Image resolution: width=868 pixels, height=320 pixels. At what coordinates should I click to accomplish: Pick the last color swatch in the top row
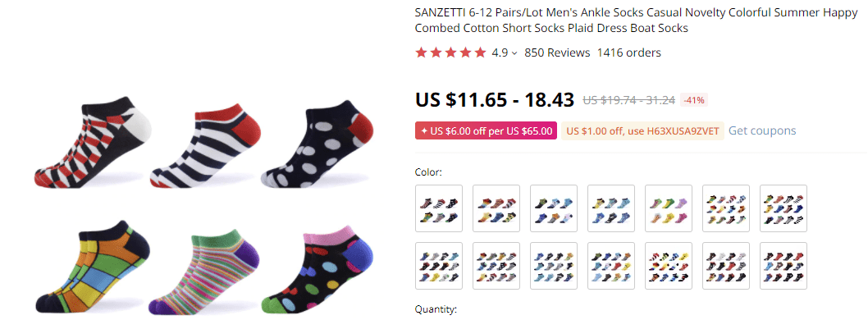click(x=785, y=208)
